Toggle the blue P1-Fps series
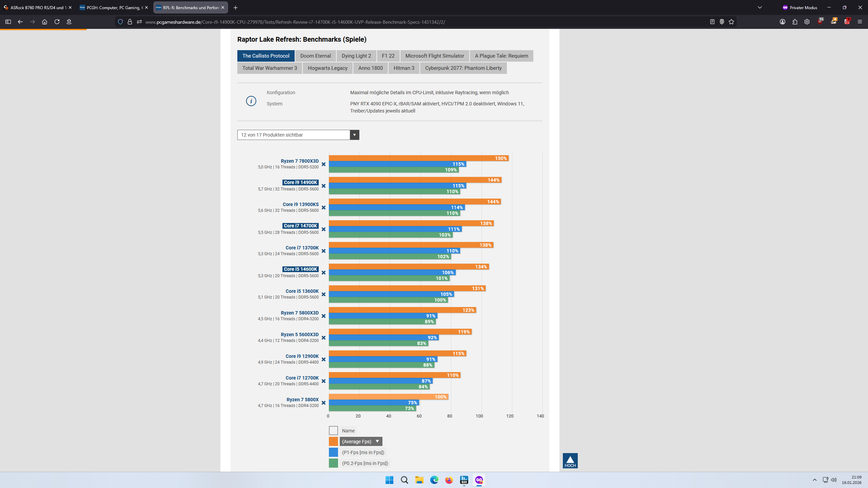Image resolution: width=868 pixels, height=488 pixels. point(333,452)
